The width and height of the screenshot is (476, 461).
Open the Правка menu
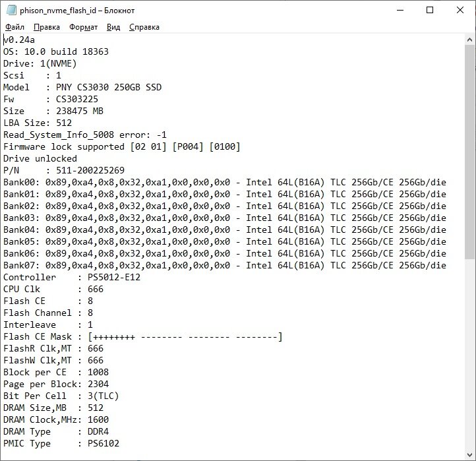47,27
